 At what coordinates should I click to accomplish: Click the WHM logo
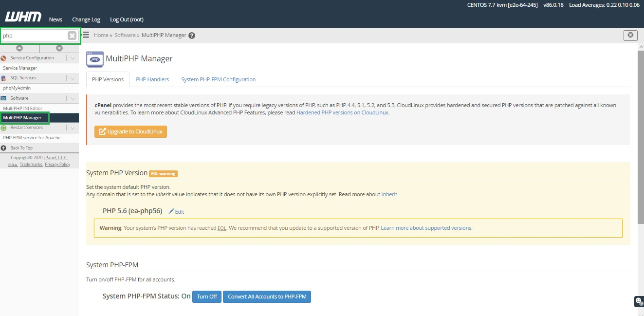pyautogui.click(x=23, y=18)
